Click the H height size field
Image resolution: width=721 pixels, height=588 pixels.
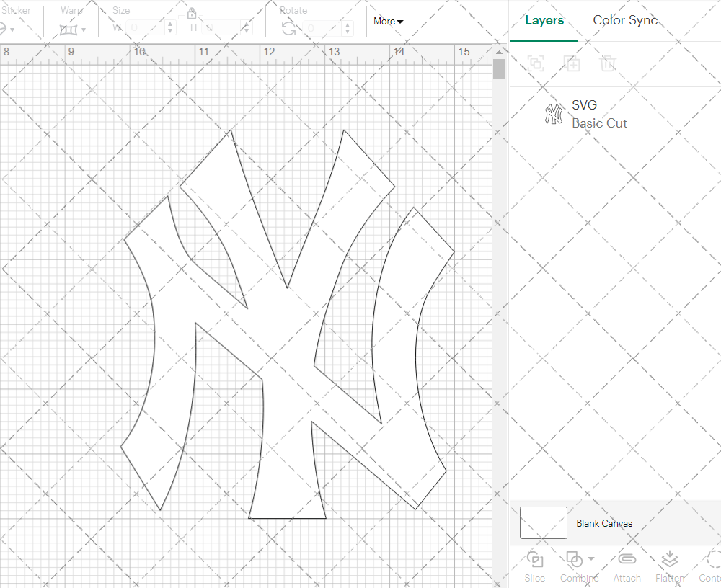[221, 28]
